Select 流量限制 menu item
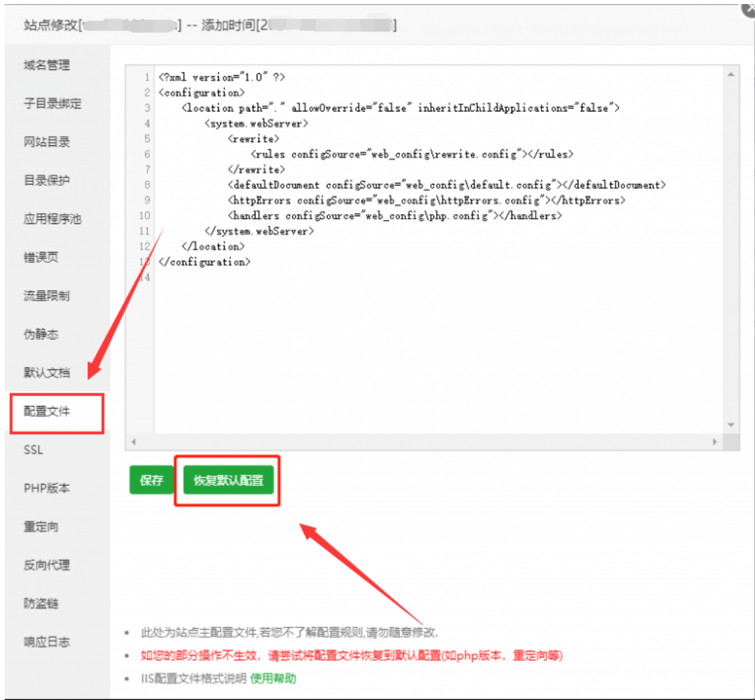Screen dimensions: 755x700 pos(47,296)
